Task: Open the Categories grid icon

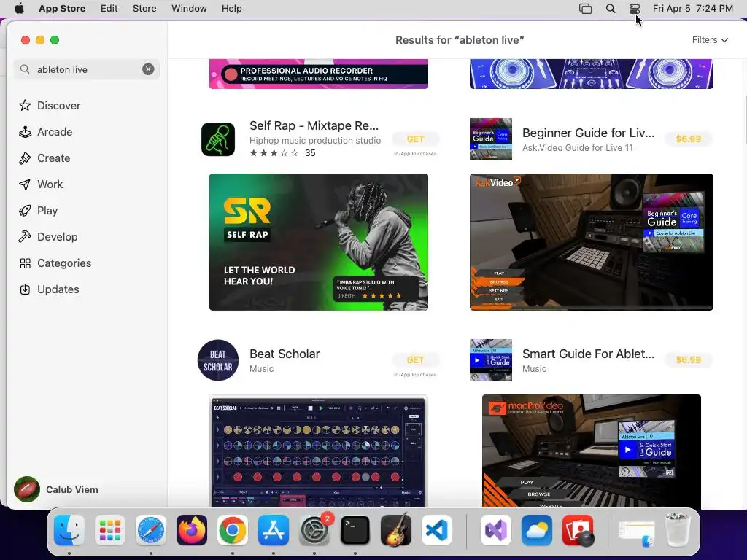Action: 25,262
